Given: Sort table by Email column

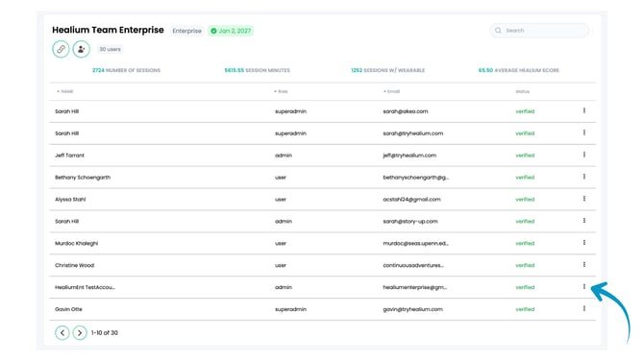Looking at the screenshot, I should (x=391, y=91).
